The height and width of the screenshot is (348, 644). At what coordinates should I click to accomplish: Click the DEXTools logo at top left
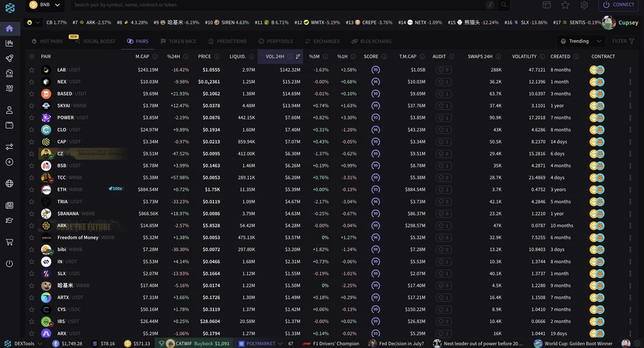[10, 8]
